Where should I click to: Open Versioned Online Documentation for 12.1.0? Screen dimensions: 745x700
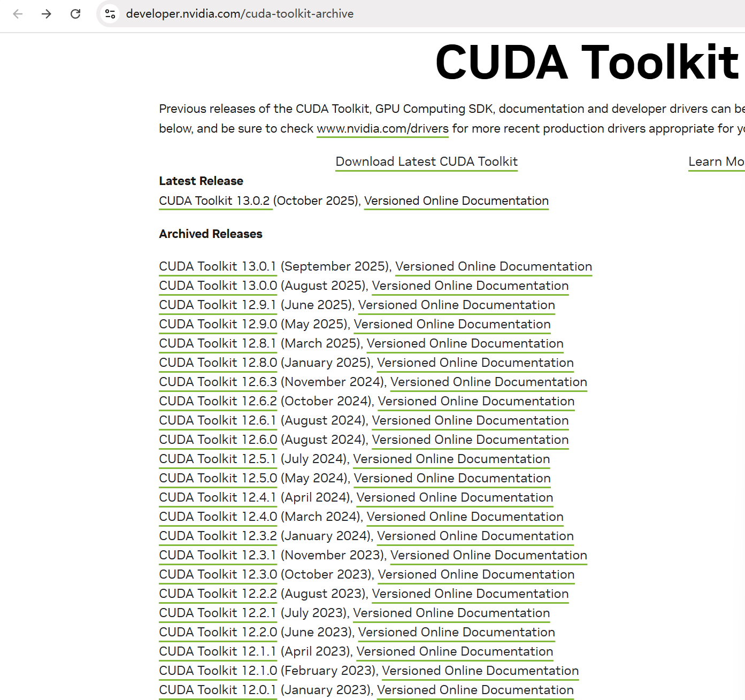480,671
